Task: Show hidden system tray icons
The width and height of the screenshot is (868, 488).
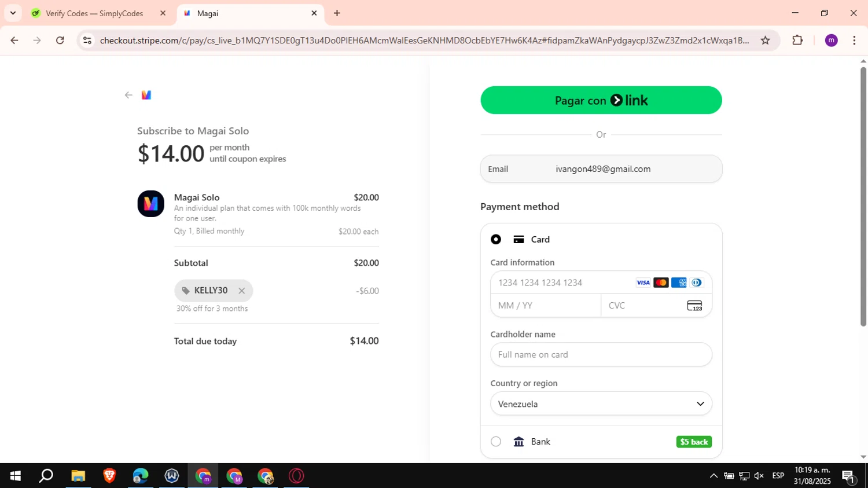Action: (x=713, y=476)
